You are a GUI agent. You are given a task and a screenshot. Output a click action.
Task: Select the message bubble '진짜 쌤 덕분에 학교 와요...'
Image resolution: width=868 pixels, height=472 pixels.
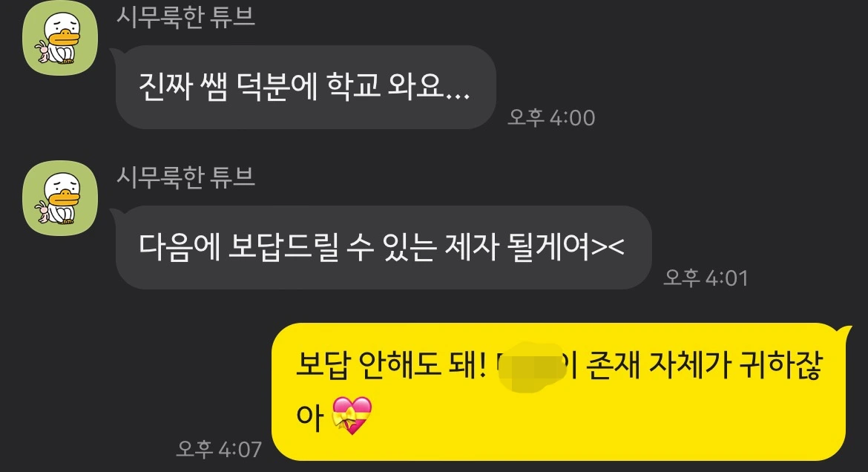click(x=304, y=87)
